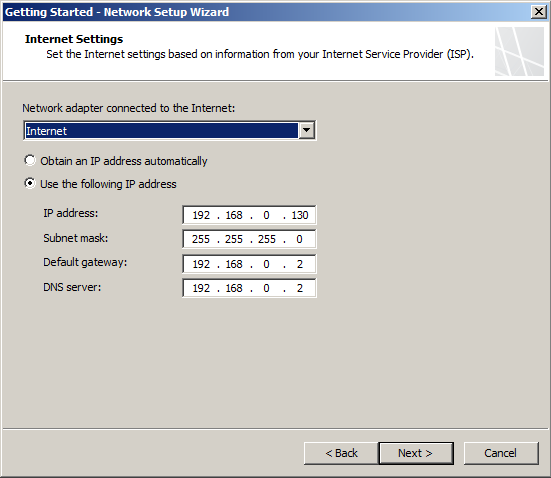Click the Subnet mask first octet field
Viewport: 551px width, 478px height.
[201, 239]
